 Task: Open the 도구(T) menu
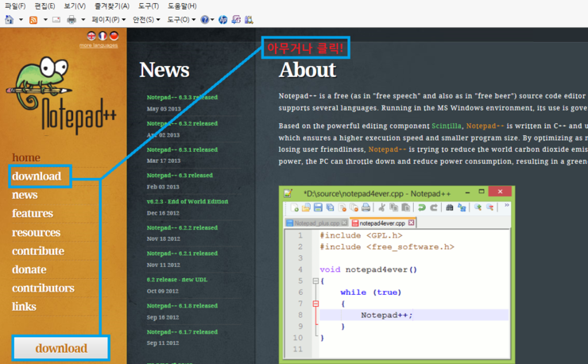(x=149, y=6)
